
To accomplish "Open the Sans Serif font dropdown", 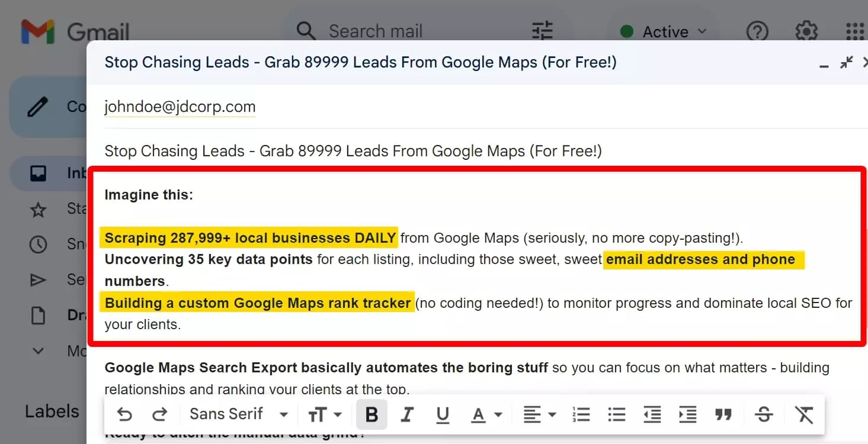I will pos(238,414).
